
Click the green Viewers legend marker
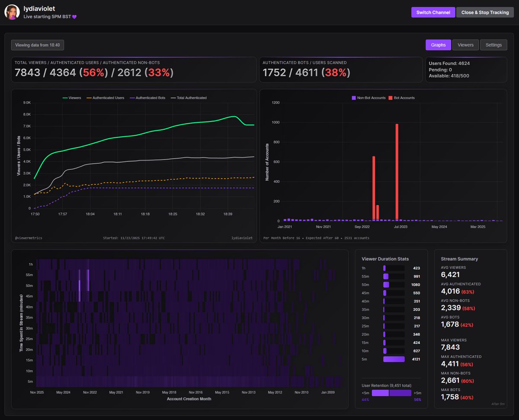click(x=65, y=98)
